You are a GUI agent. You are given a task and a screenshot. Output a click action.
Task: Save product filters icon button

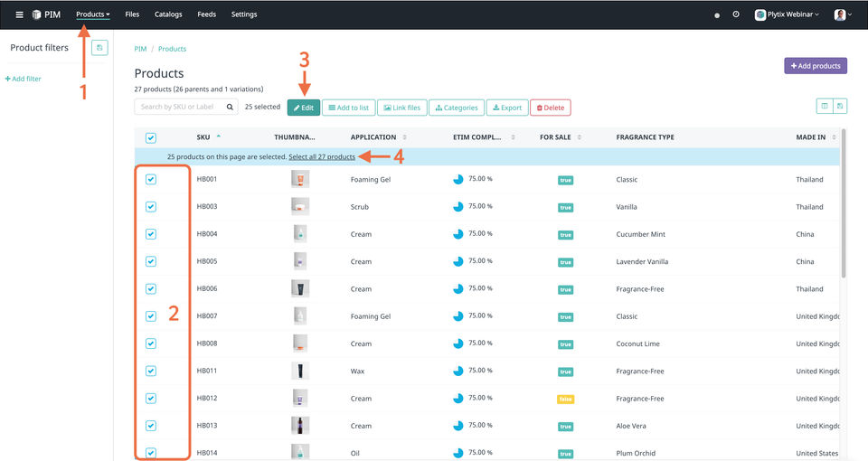click(99, 48)
